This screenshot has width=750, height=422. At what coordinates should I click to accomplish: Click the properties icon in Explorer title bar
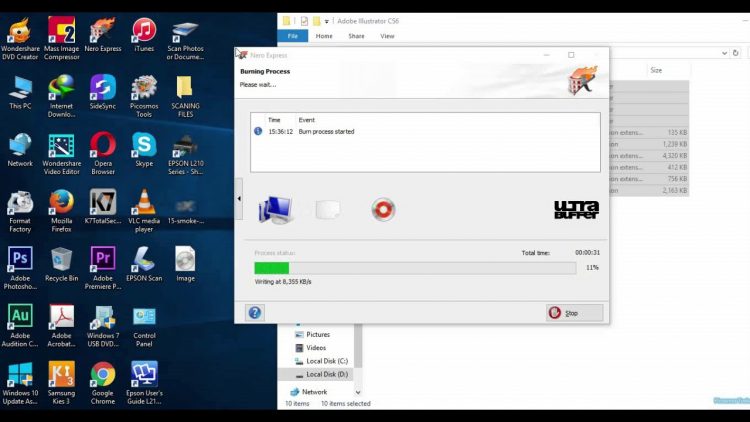(x=304, y=21)
